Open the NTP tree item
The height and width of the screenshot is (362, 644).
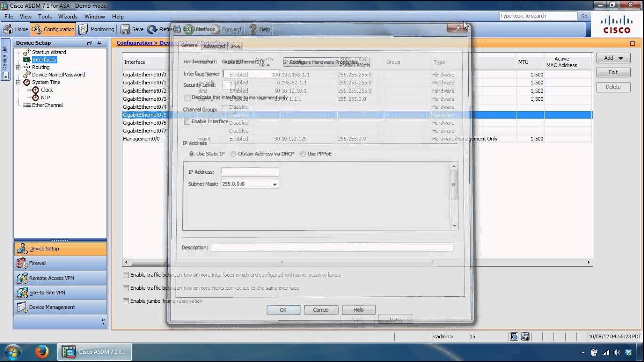[x=45, y=98]
